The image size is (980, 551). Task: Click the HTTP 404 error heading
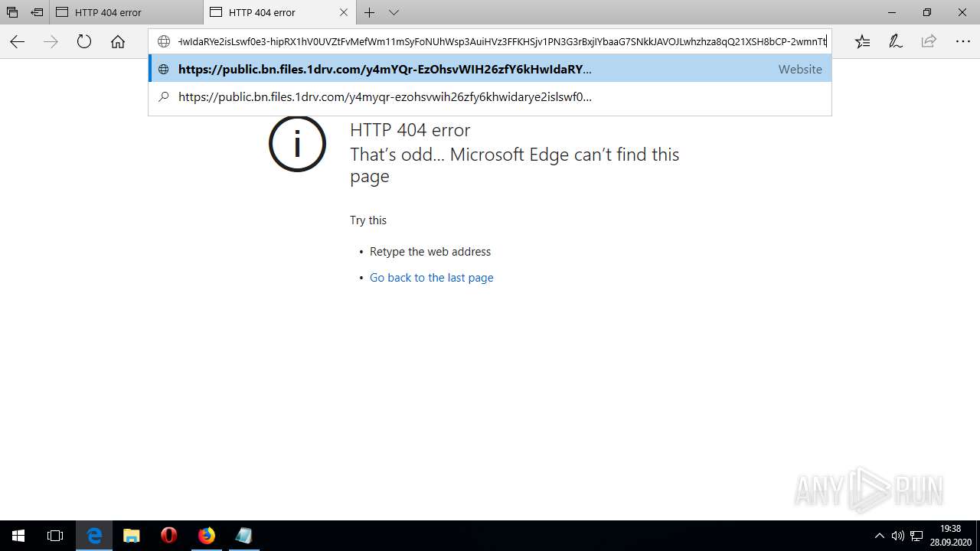[410, 130]
